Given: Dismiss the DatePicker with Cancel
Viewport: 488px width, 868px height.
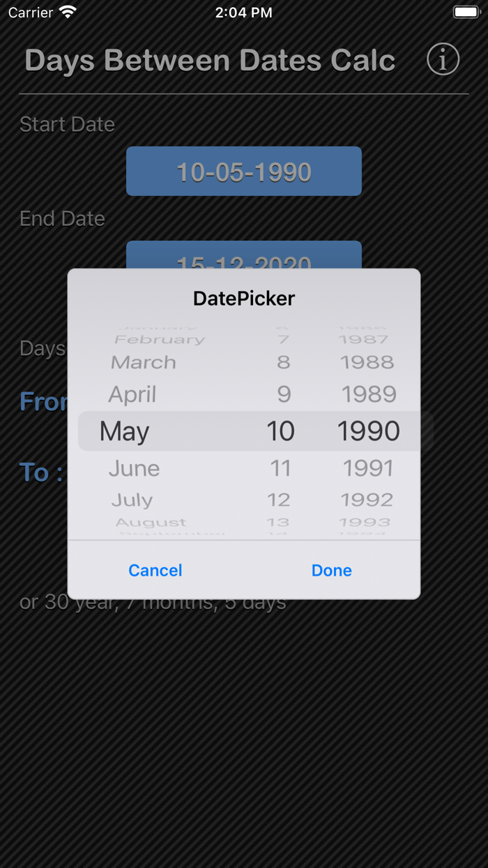Looking at the screenshot, I should (155, 570).
